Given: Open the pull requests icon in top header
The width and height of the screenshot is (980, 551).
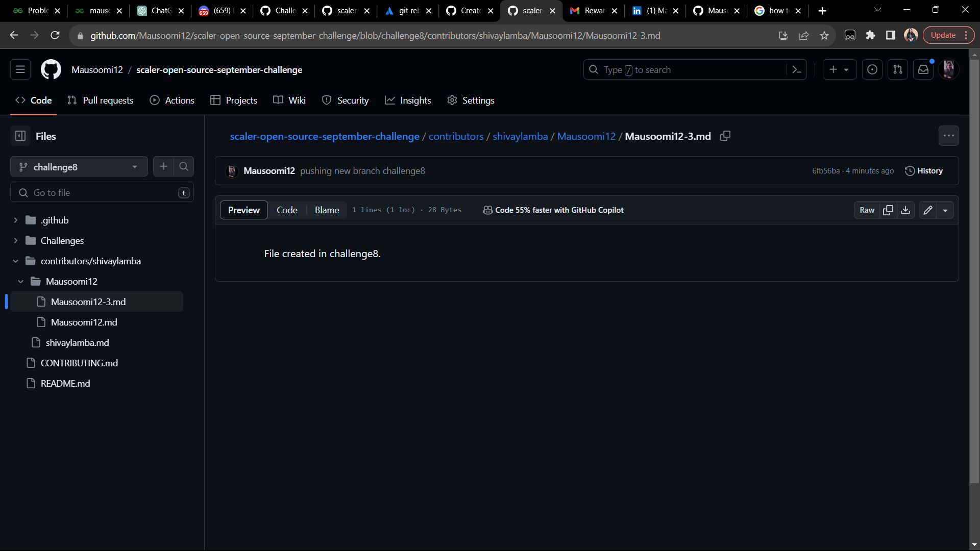Looking at the screenshot, I should pos(898,70).
